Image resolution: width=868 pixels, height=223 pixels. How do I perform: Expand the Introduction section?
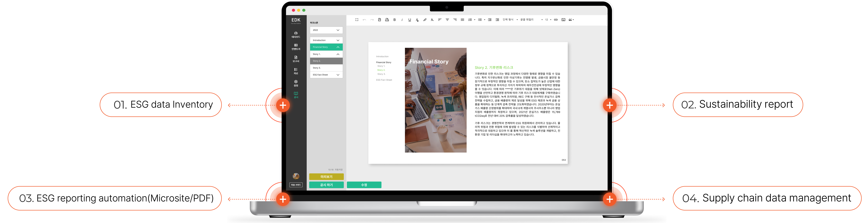coord(326,40)
